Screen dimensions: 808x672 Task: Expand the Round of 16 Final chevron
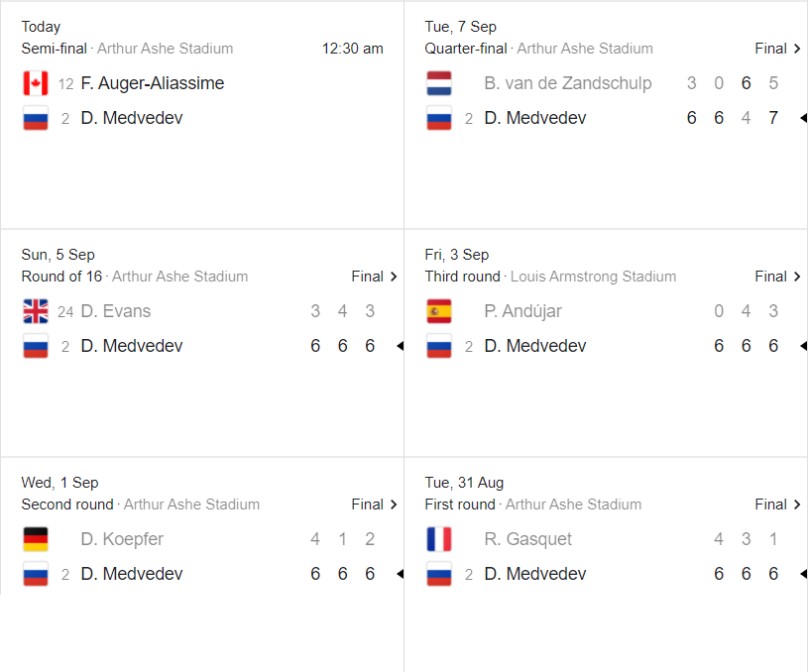point(394,277)
